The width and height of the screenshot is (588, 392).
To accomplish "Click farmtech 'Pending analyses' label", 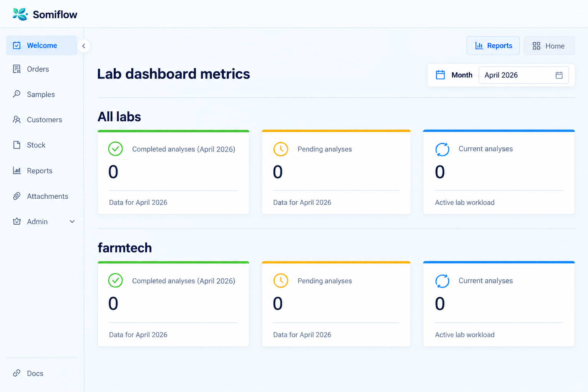I will point(325,281).
